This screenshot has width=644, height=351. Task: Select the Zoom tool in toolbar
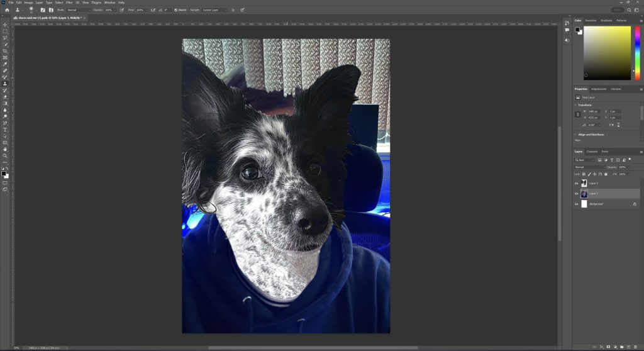[5, 155]
